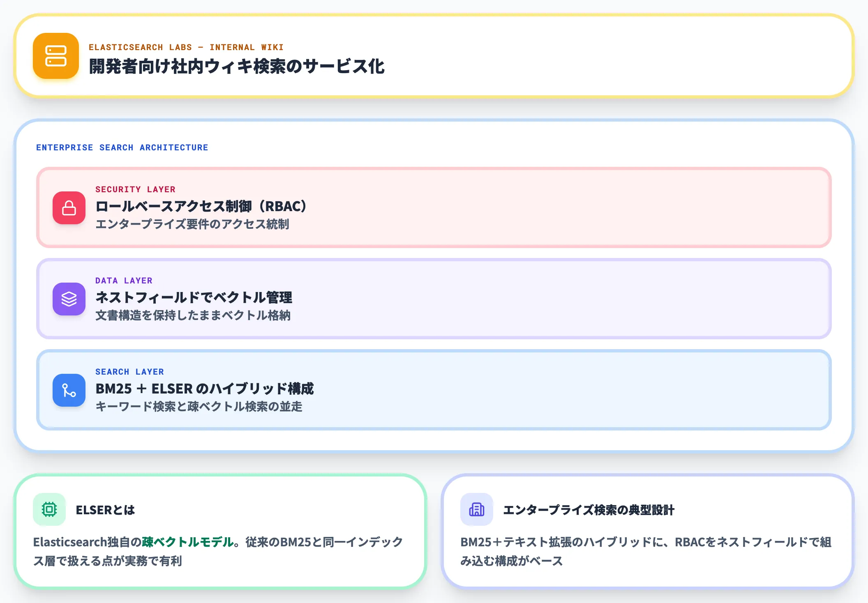
Task: Click the green chip icon beside ELSERとは
Action: coord(49,509)
